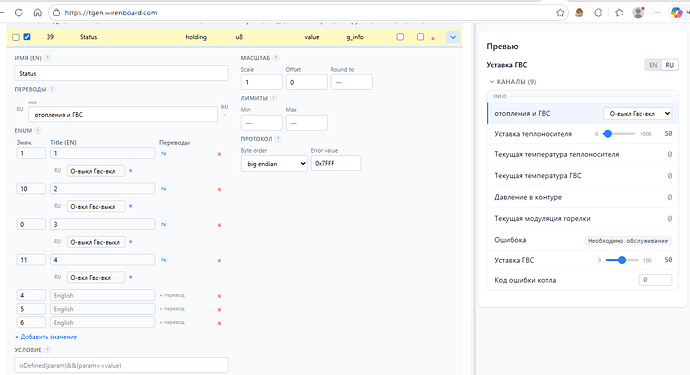Image resolution: width=690 pixels, height=375 pixels.
Task: Uncheck the blue checked box in Status row
Action: tap(27, 37)
